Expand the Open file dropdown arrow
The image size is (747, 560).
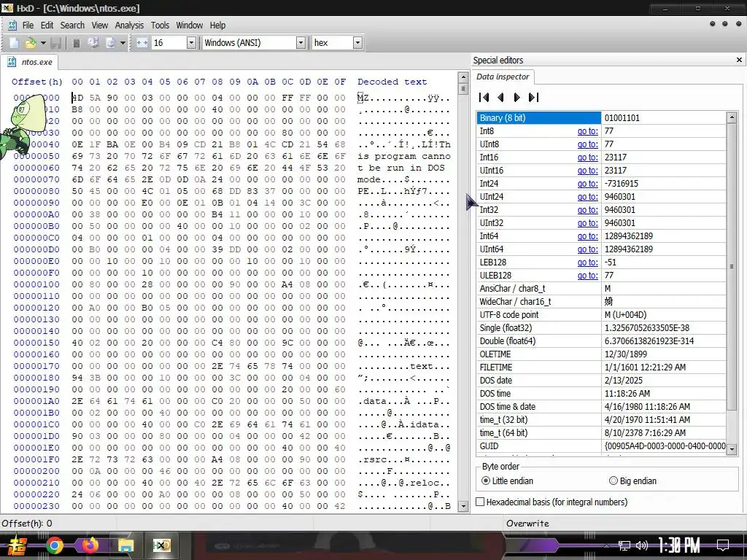pos(43,43)
